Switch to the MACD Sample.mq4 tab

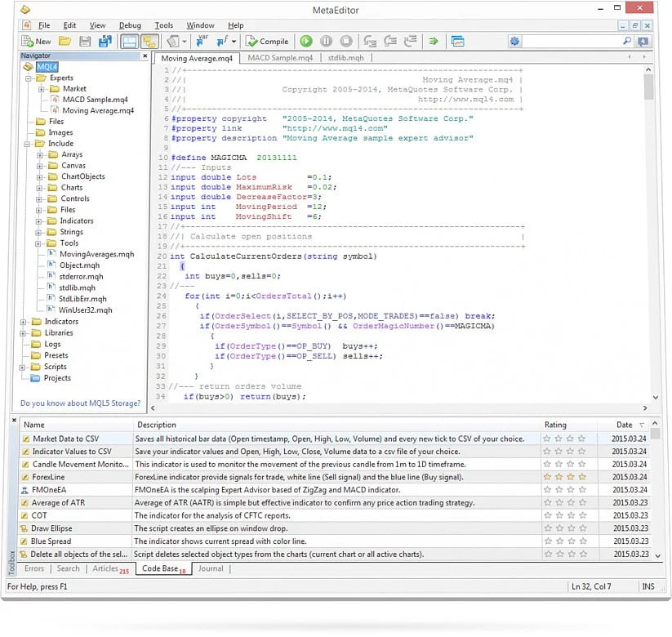(x=281, y=58)
